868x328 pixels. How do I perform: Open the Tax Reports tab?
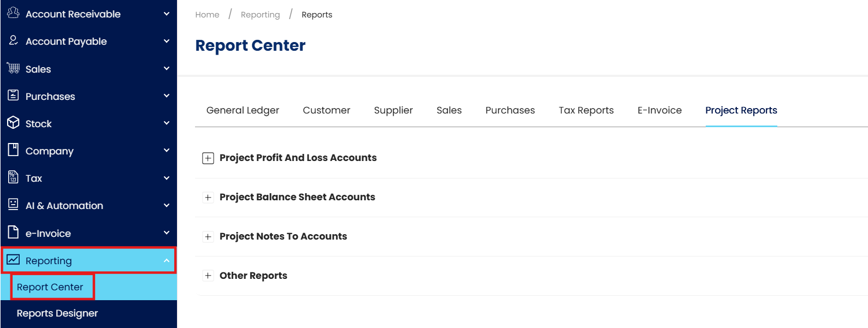coord(586,110)
